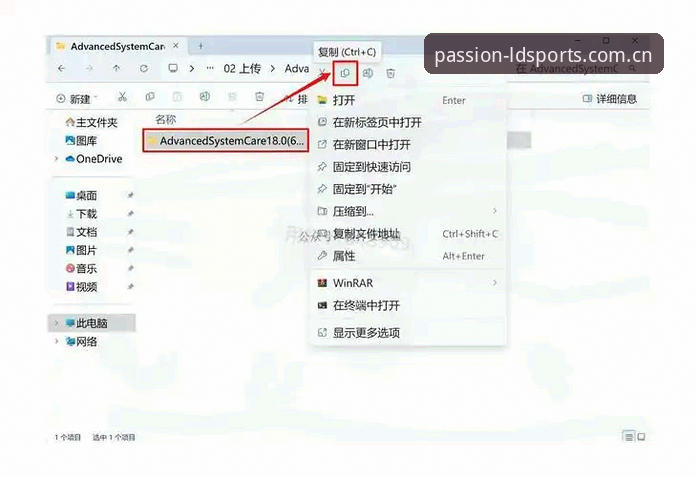This screenshot has width=696, height=477.
Task: Click Adva breadcrumb segment
Action: click(x=297, y=68)
